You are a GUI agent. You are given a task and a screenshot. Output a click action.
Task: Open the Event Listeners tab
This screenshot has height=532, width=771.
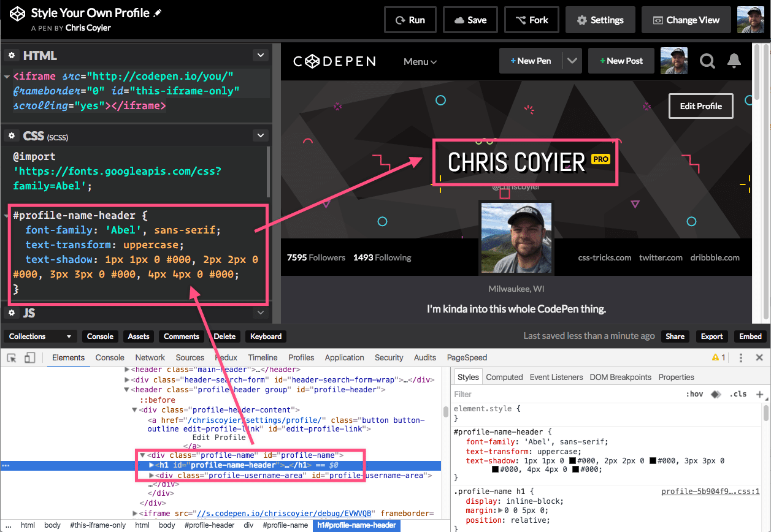tap(556, 377)
